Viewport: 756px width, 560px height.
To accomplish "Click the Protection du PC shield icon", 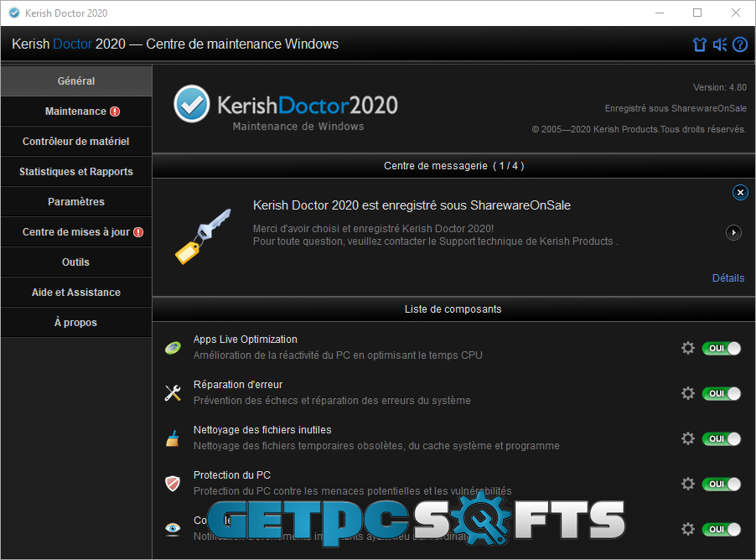I will pyautogui.click(x=173, y=484).
